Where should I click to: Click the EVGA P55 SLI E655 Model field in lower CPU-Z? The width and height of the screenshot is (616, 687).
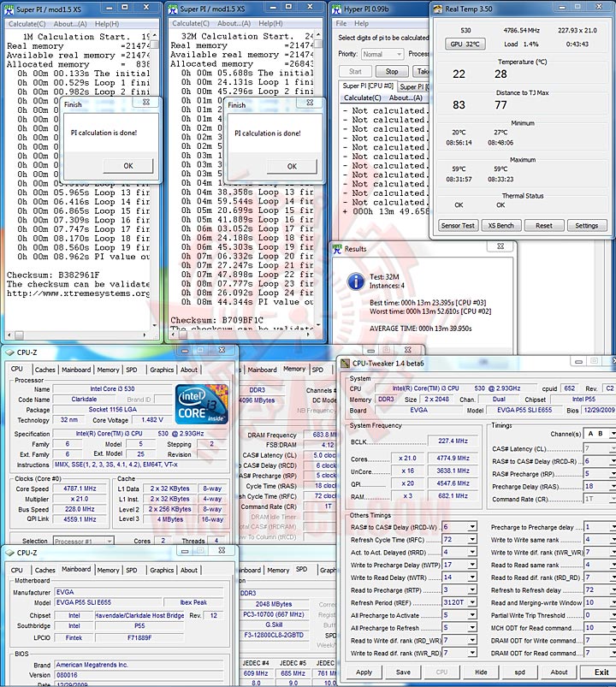(108, 602)
